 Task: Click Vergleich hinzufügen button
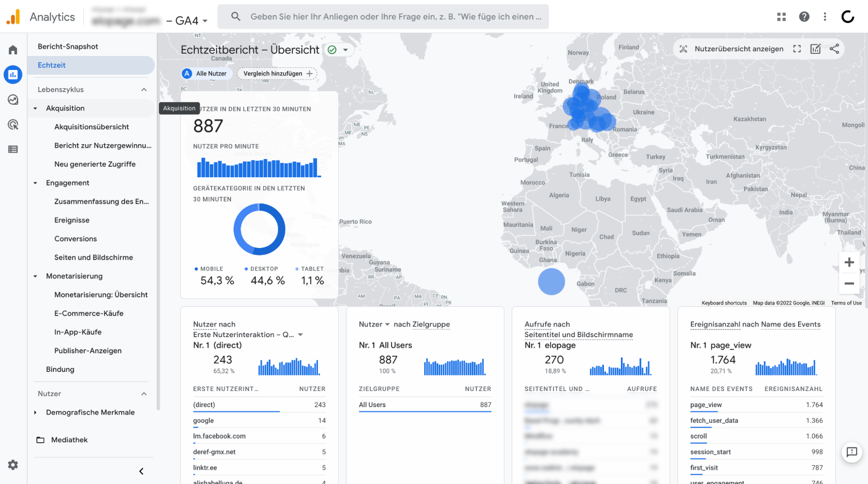point(277,73)
